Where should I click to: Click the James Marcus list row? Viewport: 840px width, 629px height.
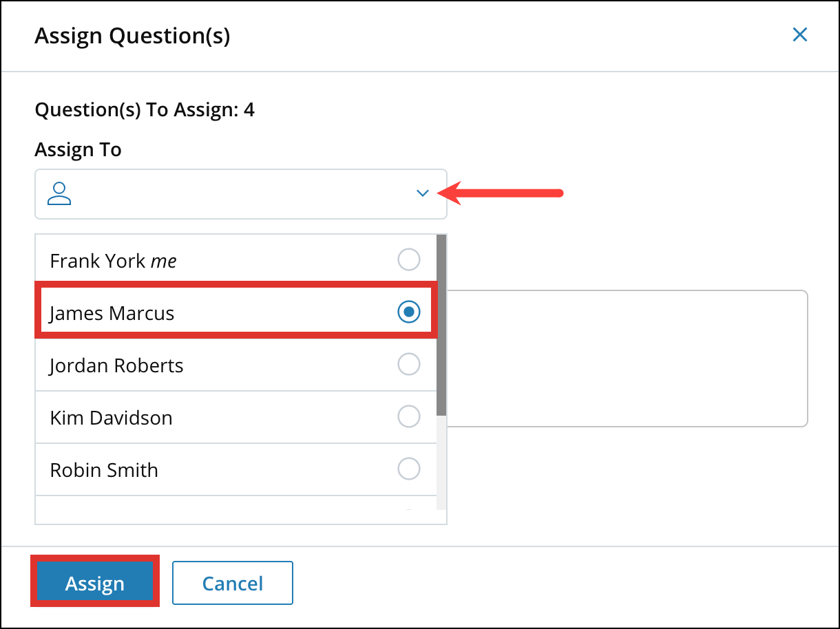click(207, 311)
